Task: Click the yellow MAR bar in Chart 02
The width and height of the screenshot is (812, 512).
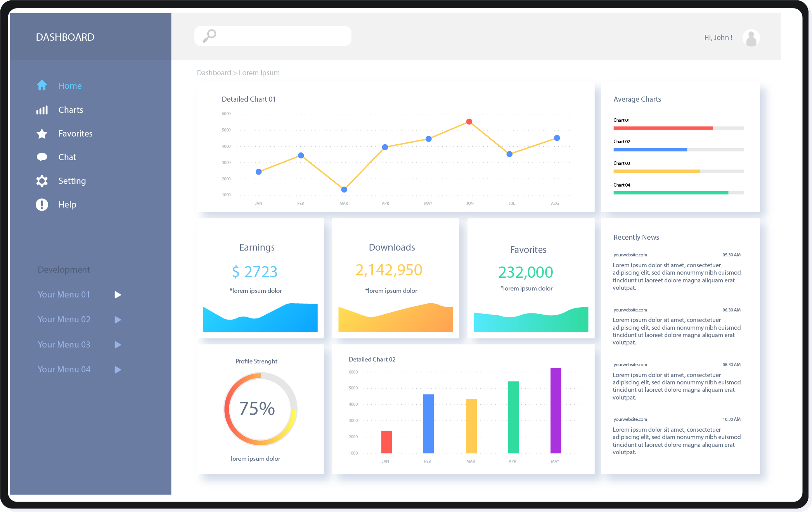Action: [x=471, y=426]
